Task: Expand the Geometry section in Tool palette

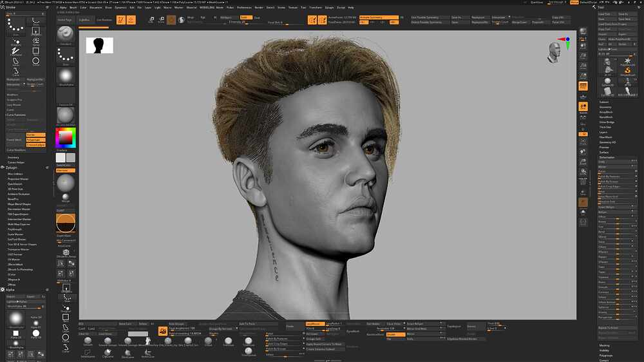Action: tap(605, 107)
